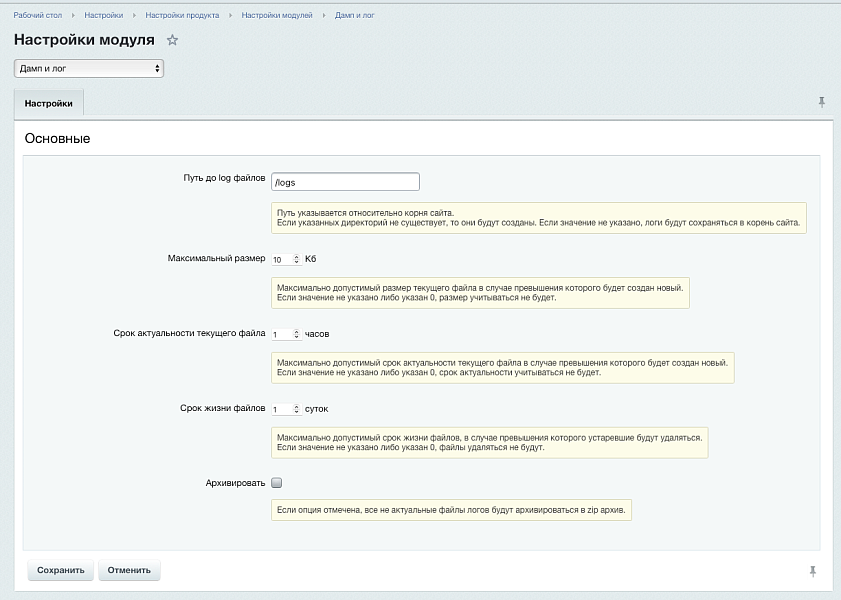Go to Настройки breadcrumb link
This screenshot has height=600, width=841.
pos(104,16)
